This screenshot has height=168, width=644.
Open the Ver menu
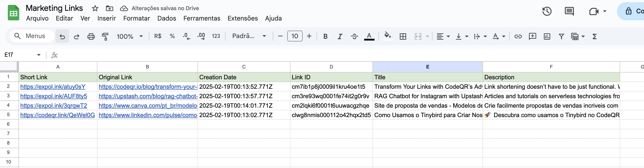point(85,18)
